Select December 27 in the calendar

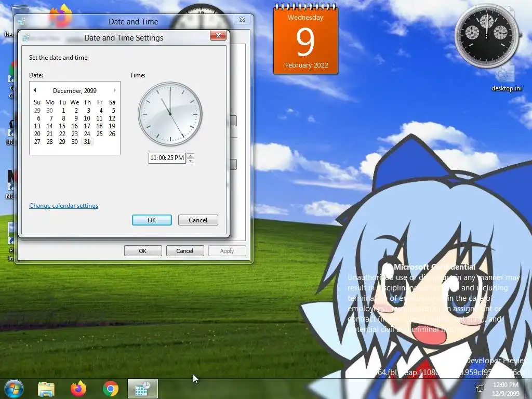(37, 142)
